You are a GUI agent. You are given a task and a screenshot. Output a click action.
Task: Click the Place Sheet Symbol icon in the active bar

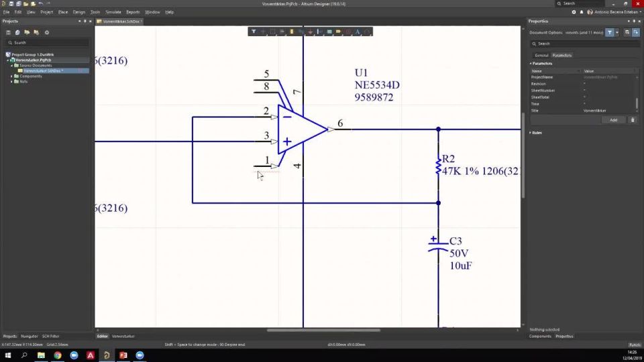point(329,32)
